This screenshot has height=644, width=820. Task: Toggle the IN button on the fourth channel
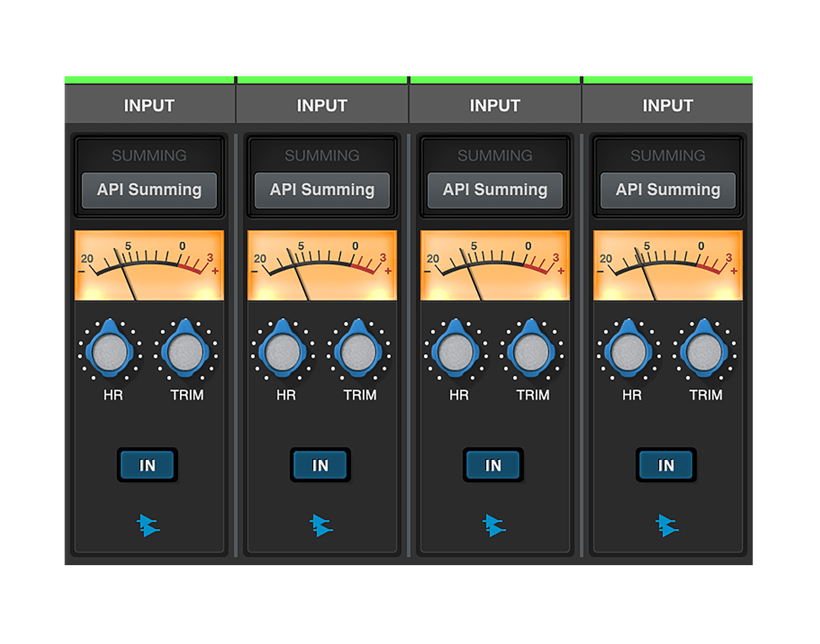point(666,465)
